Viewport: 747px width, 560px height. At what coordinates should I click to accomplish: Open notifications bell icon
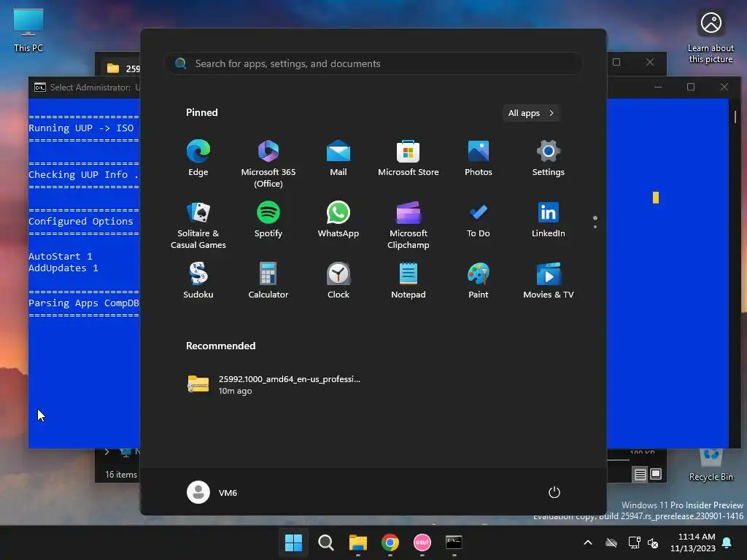tap(727, 542)
